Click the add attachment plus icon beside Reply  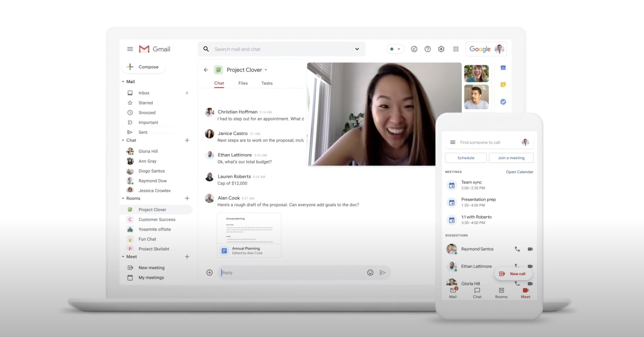coord(209,272)
